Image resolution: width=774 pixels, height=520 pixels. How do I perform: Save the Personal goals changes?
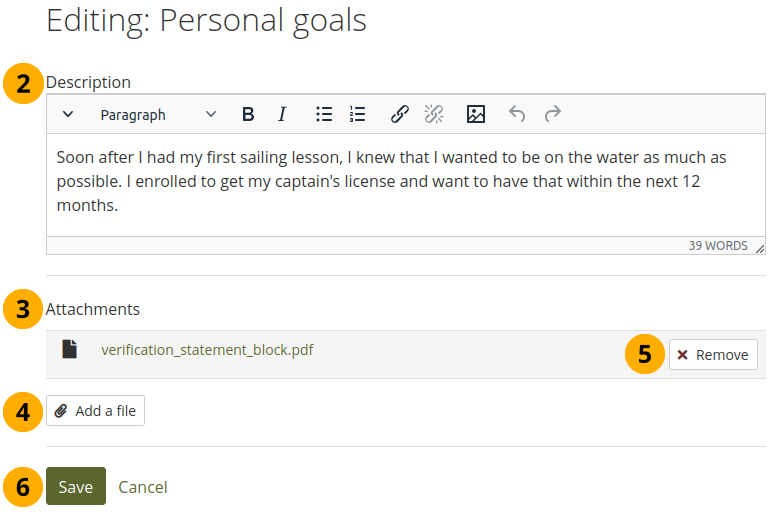click(x=76, y=487)
